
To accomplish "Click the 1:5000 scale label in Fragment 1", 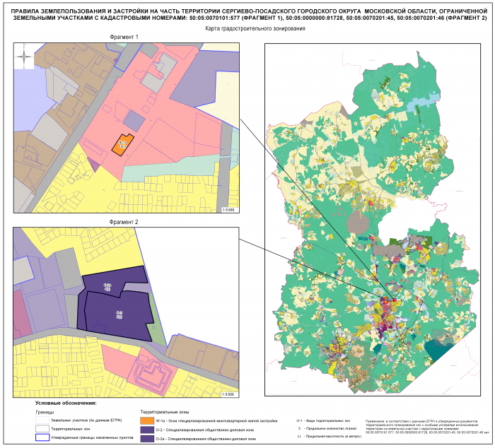I will click(228, 209).
